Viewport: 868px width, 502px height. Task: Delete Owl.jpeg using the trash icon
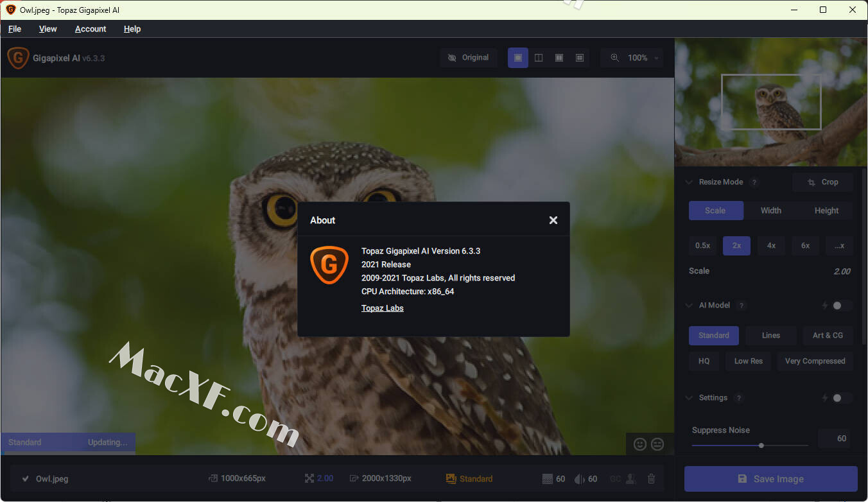(651, 479)
